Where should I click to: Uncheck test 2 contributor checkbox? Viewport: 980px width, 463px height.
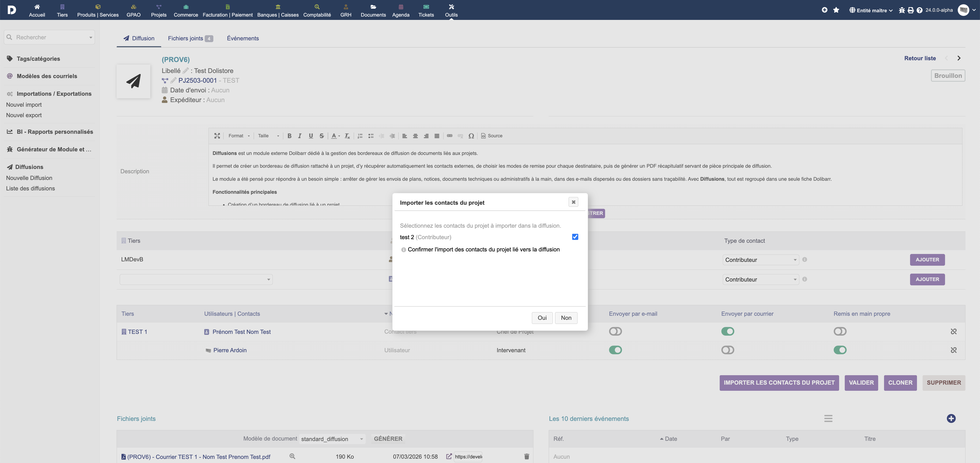coord(575,237)
